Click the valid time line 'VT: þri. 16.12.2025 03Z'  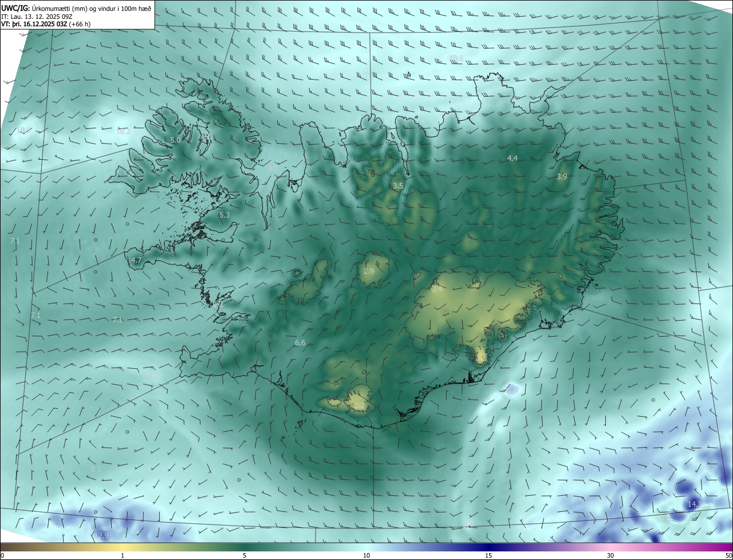click(x=34, y=24)
